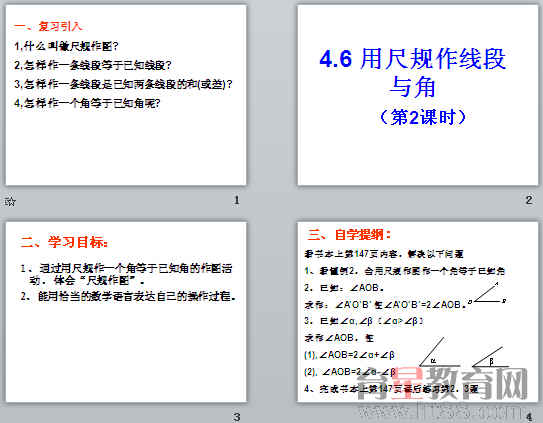Select the 自学提纲 slide thumbnail
This screenshot has width=543, height=423.
point(418,312)
